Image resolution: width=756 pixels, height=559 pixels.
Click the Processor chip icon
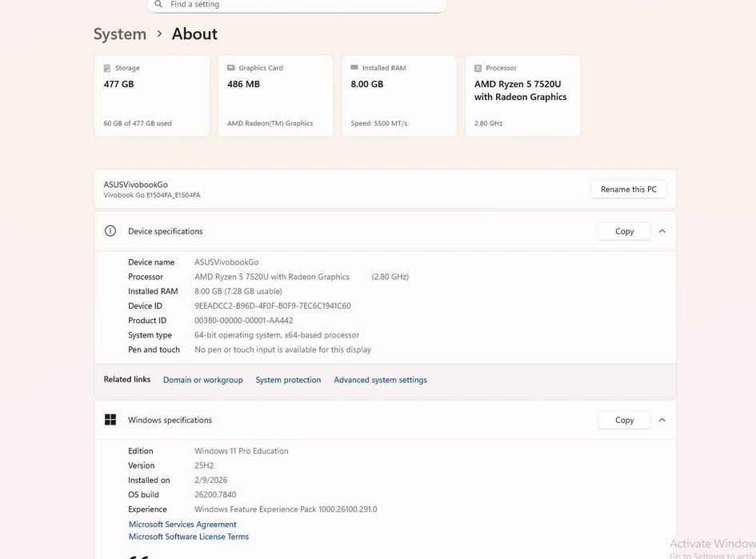point(478,68)
